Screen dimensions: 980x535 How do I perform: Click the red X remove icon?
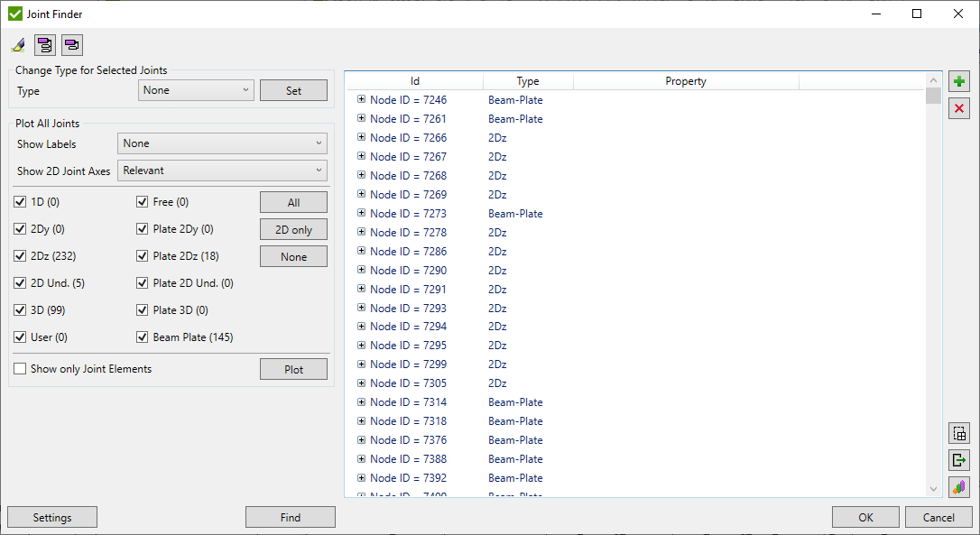pos(959,109)
